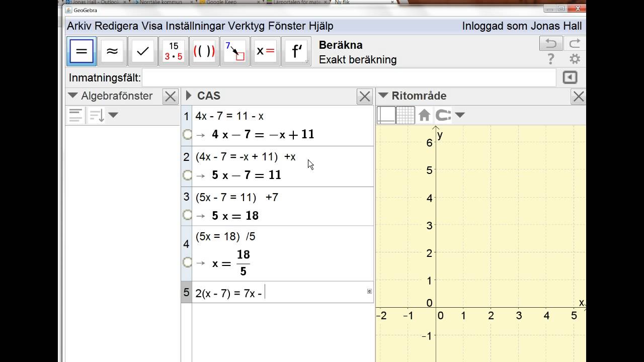Toggle auxiliary objects in Algebrafönster style bar
The width and height of the screenshot is (644, 362).
tap(75, 115)
